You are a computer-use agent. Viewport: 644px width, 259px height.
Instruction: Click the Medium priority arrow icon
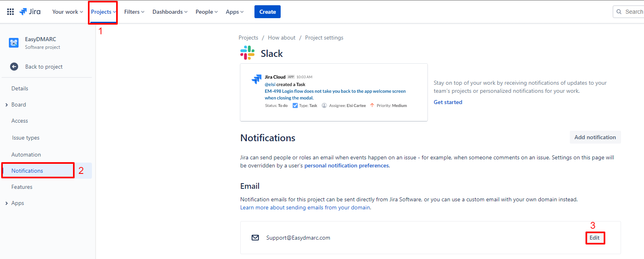[372, 105]
